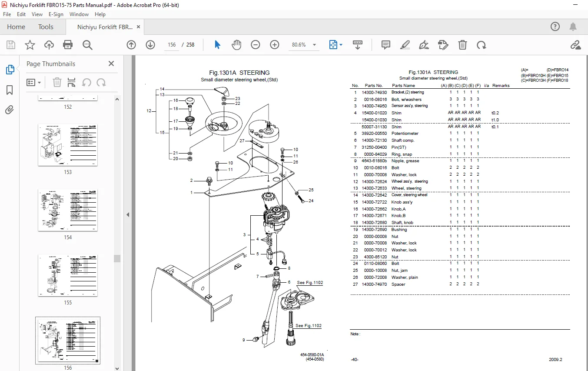Close the Page Thumbnails panel
This screenshot has height=371, width=588.
[111, 64]
